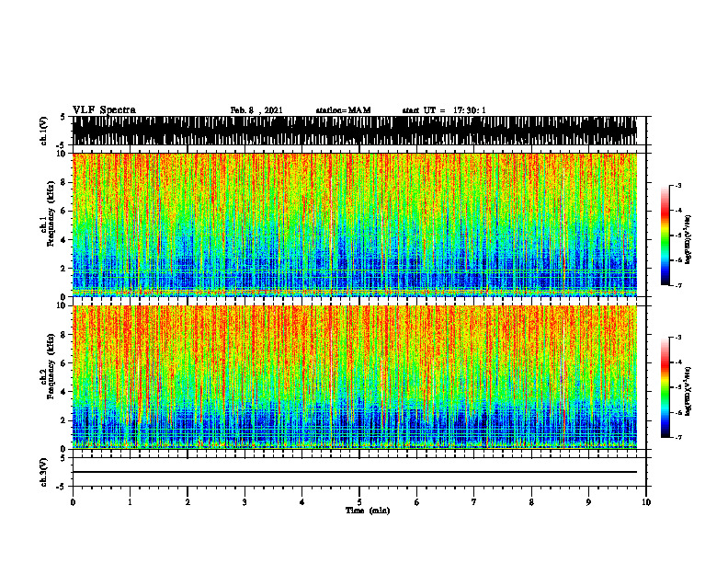The height and width of the screenshot is (563, 728).
Task: Click inside the ch.1 spectrogram plot
Action: click(x=355, y=224)
